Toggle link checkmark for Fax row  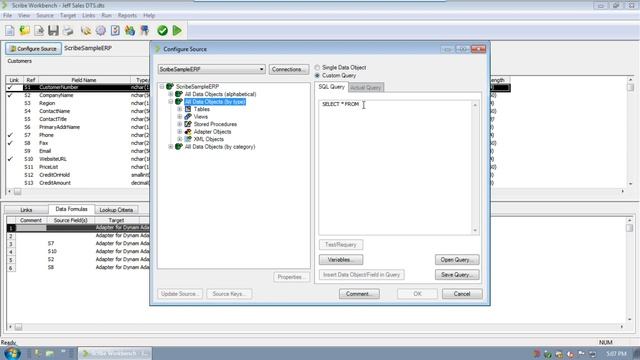click(10, 143)
